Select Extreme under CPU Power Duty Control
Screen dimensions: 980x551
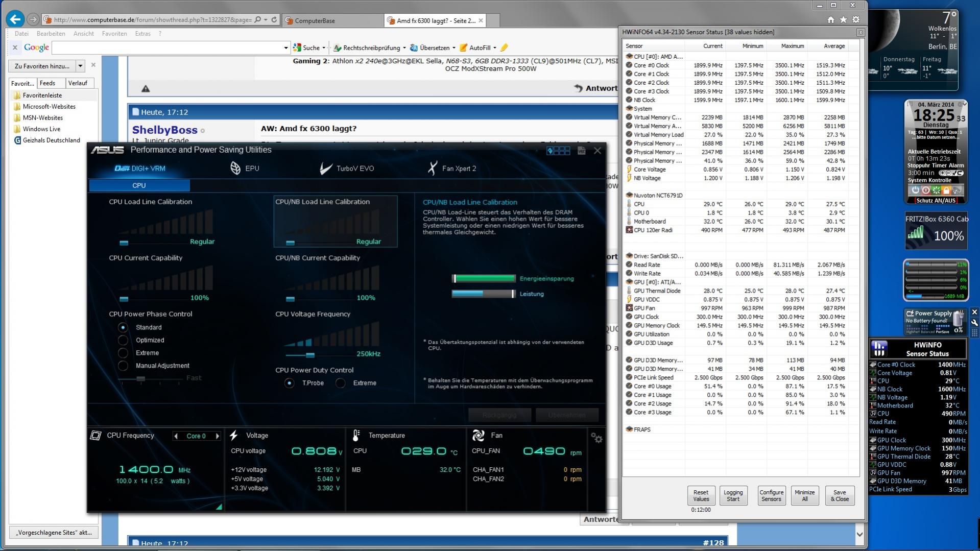340,383
